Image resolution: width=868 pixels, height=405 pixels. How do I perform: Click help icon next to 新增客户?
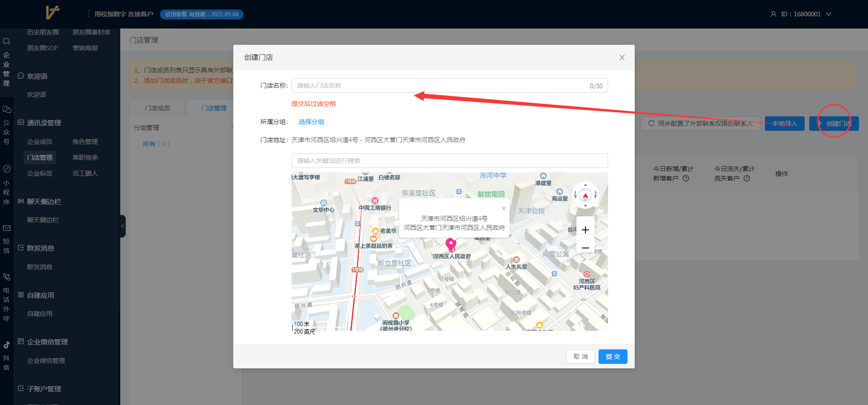[686, 178]
